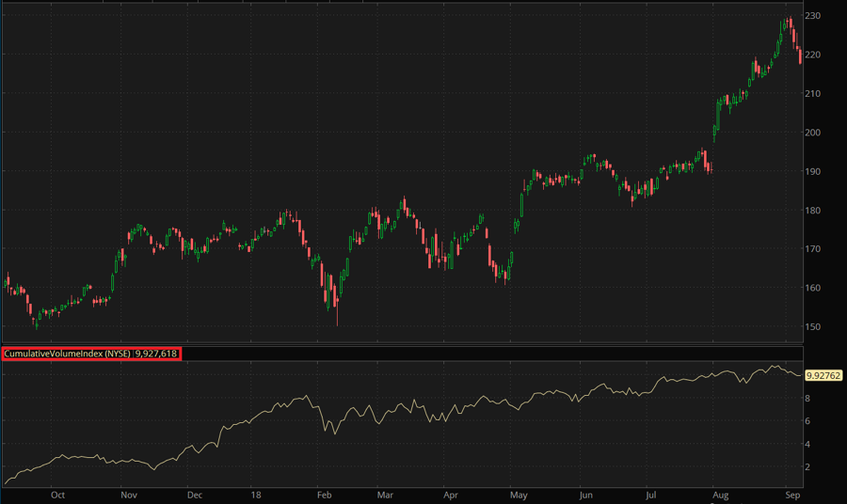
Task: Click the Mar month marker on the time axis
Action: pyautogui.click(x=386, y=493)
